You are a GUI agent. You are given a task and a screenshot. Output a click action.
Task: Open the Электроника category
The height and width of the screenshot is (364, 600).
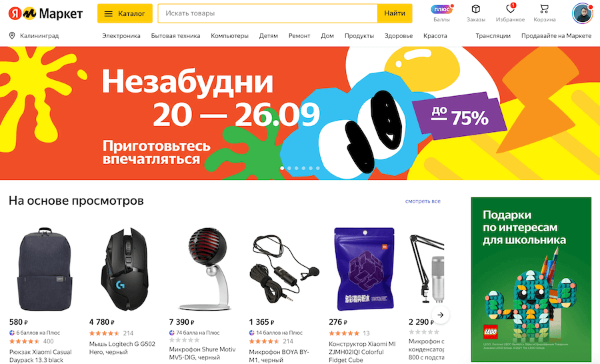point(121,35)
